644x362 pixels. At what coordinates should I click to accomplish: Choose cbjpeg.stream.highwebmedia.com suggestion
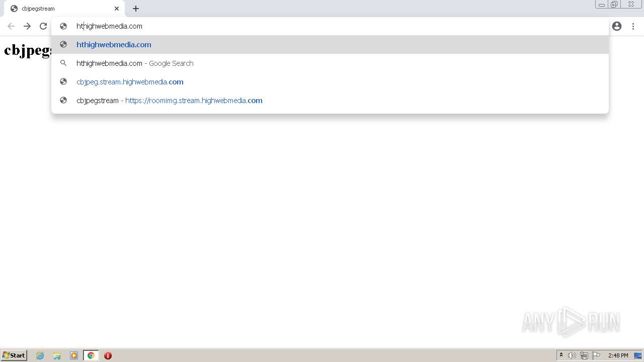pos(330,82)
